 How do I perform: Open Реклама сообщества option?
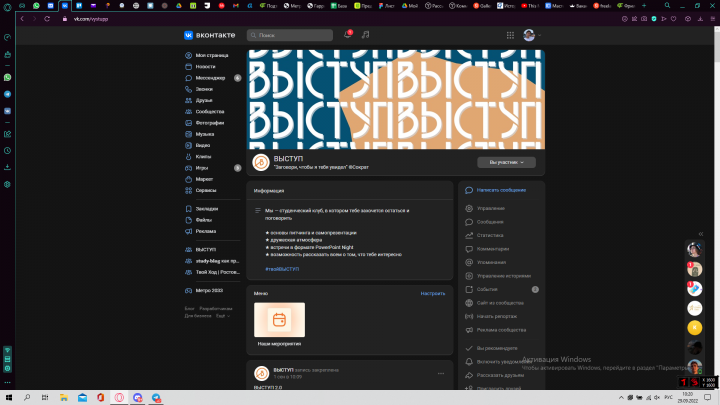point(501,330)
